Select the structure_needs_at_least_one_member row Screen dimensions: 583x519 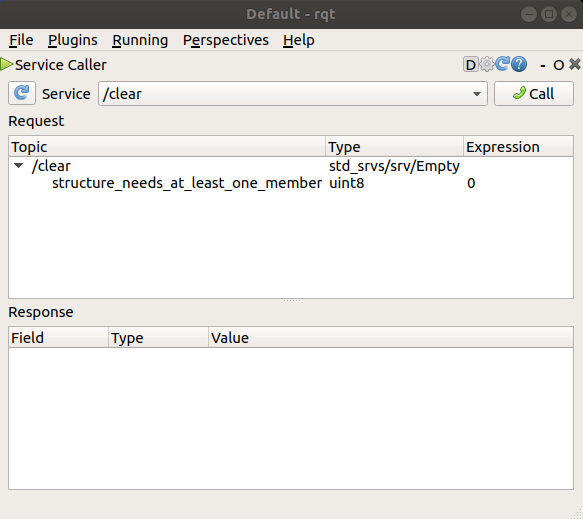[x=291, y=183]
